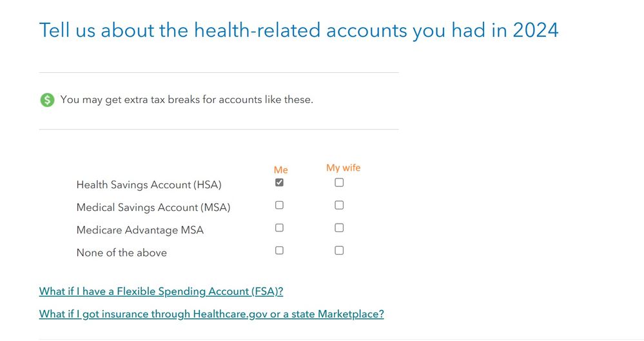
Task: Click the Health Savings Account (HSA) label
Action: tap(149, 185)
